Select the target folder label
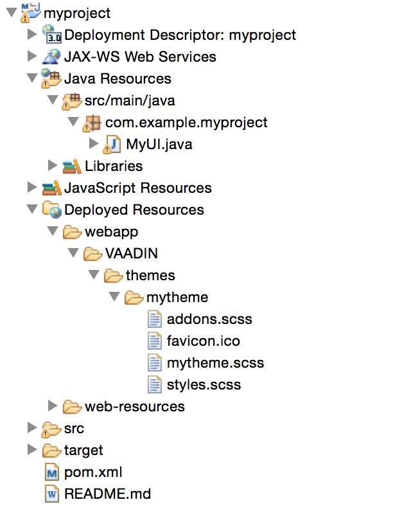Image resolution: width=420 pixels, height=511 pixels. tap(83, 451)
